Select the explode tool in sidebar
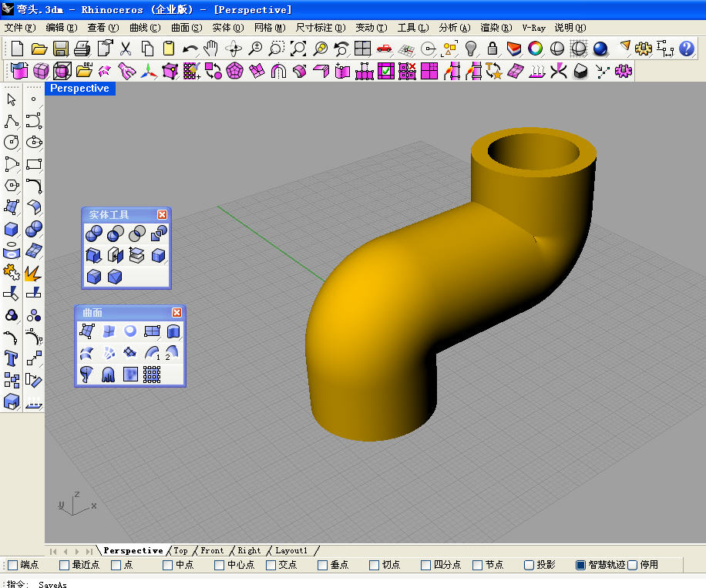Viewport: 706px width, 588px height. (x=34, y=272)
